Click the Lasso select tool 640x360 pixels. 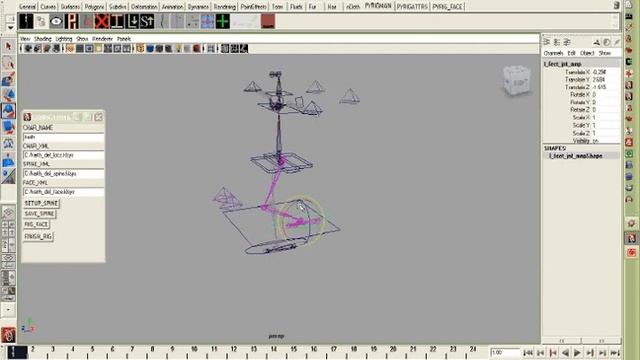(8, 62)
